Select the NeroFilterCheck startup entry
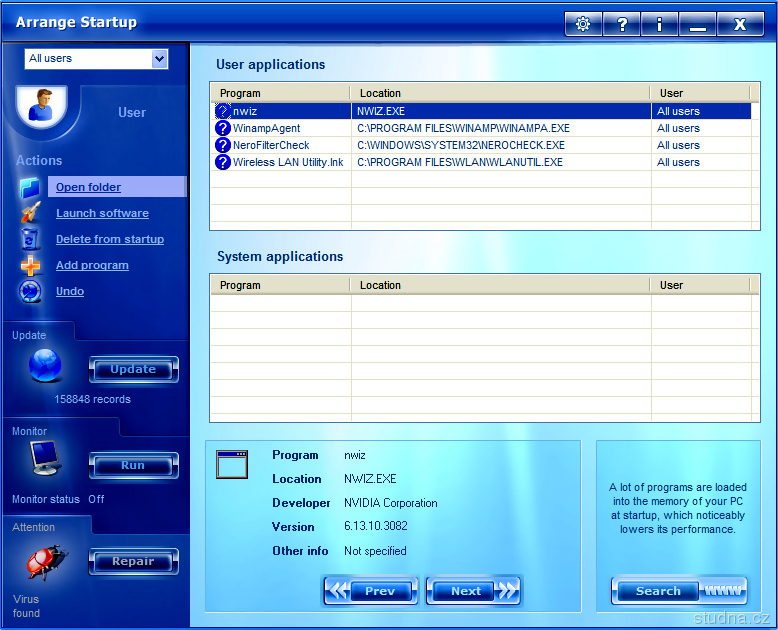 point(270,145)
